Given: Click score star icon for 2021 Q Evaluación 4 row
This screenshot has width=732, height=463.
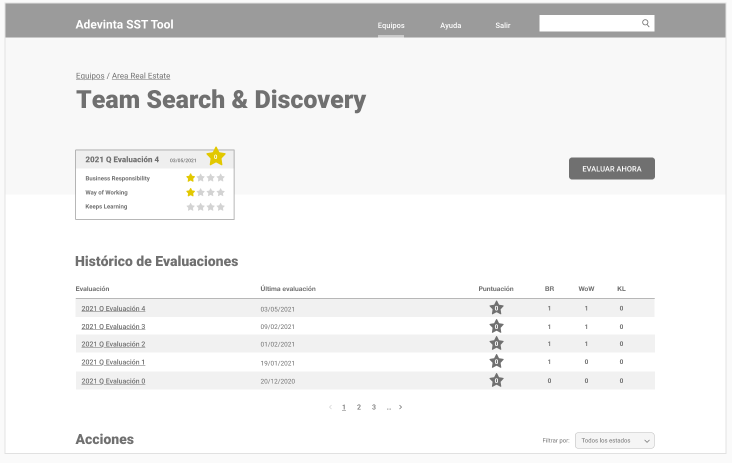Looking at the screenshot, I should coord(496,308).
